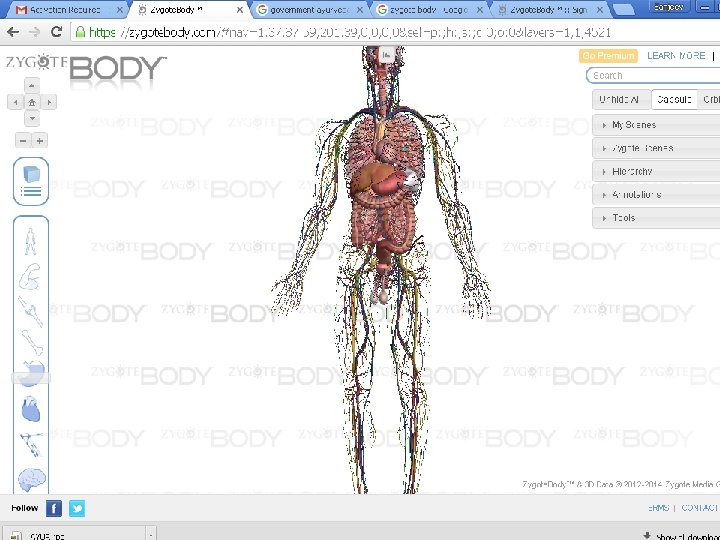Select the heart circulatory layer icon
This screenshot has height=540, width=720.
(31, 409)
